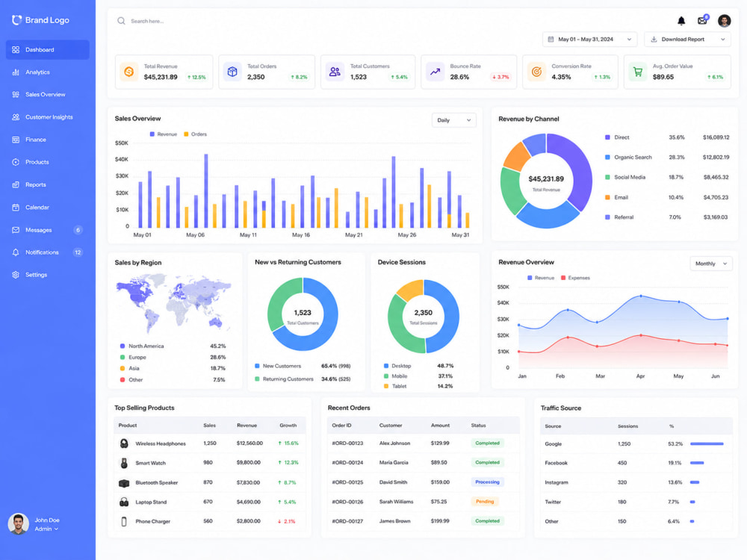The image size is (747, 560).
Task: Click the Messages envelope icon in sidebar
Action: coord(16,230)
